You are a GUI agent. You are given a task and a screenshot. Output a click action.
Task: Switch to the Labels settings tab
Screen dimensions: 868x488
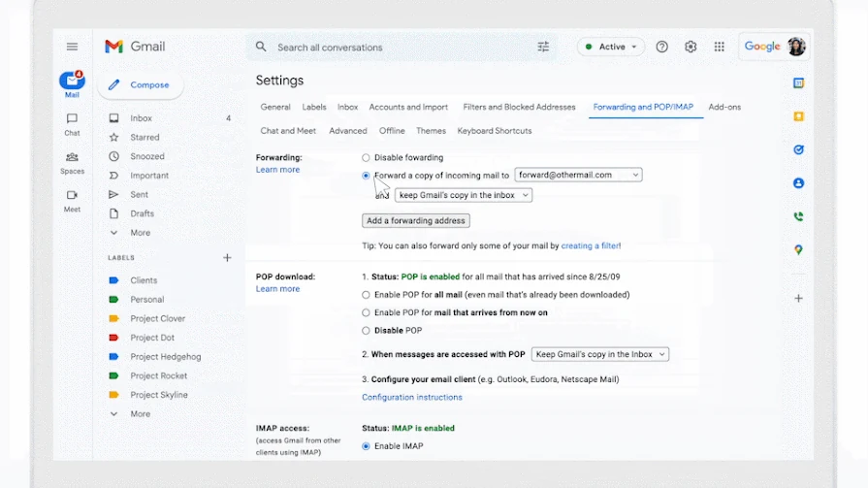coord(314,107)
